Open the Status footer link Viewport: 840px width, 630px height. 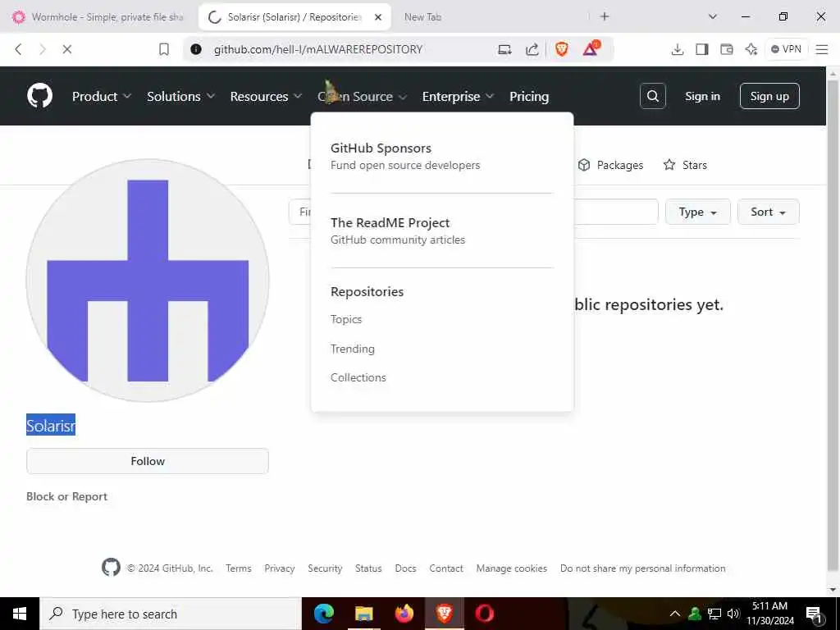368,568
